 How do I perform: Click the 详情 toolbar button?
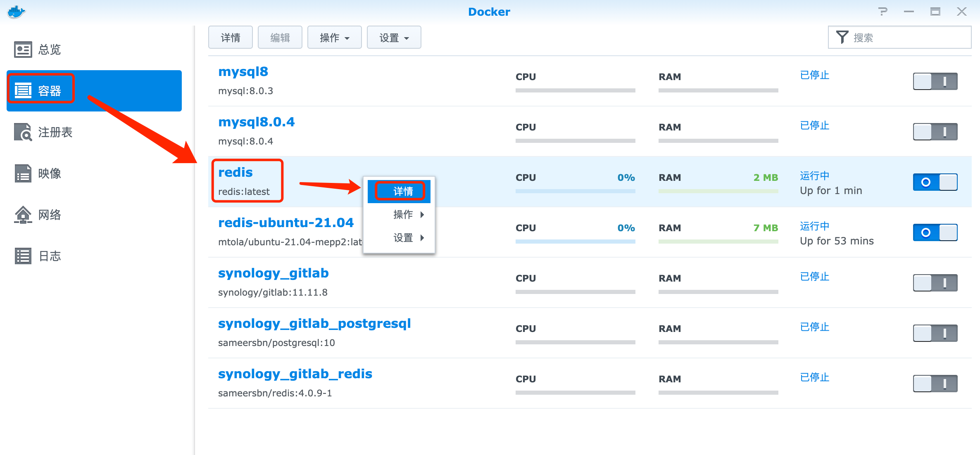point(230,38)
